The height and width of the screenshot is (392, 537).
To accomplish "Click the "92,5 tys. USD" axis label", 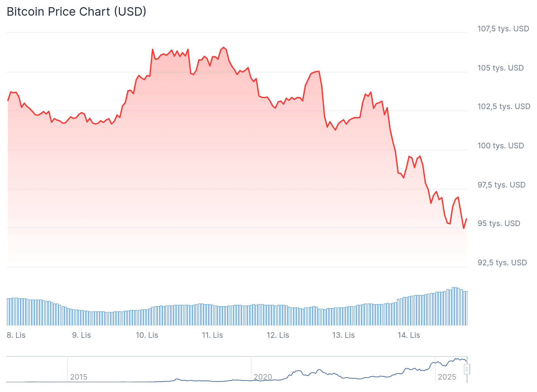I will [x=502, y=263].
